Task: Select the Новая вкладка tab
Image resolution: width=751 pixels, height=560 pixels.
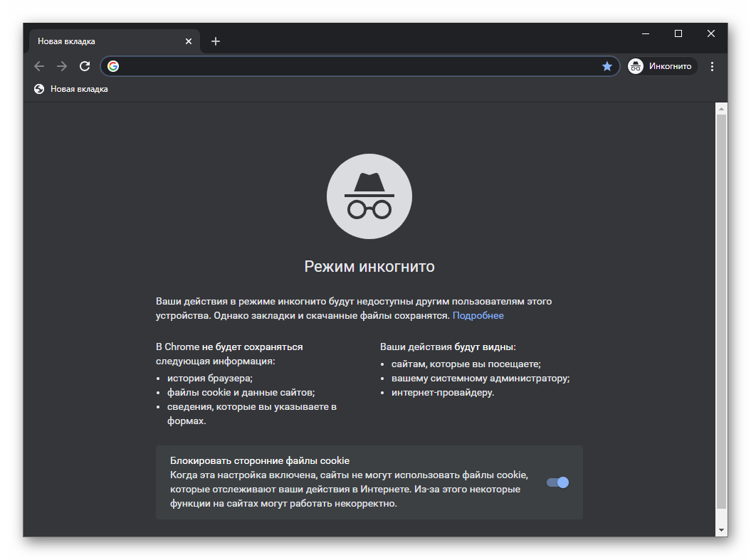Action: [x=114, y=41]
